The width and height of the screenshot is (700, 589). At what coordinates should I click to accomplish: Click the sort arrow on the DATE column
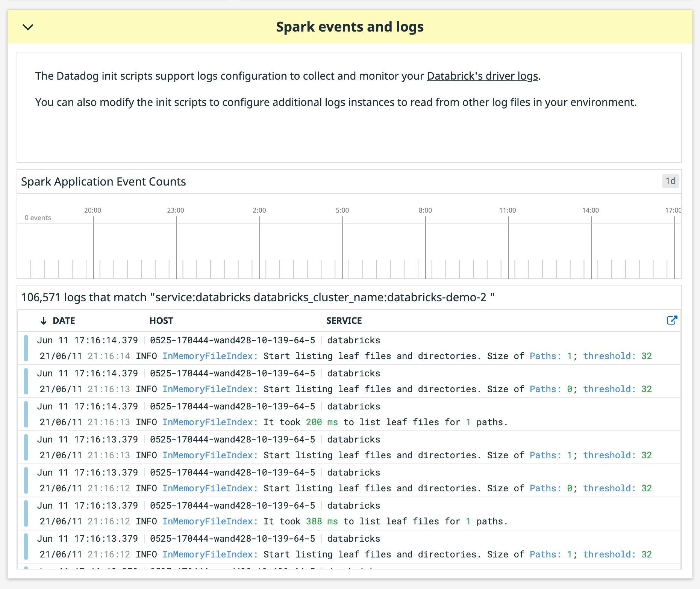pos(43,320)
